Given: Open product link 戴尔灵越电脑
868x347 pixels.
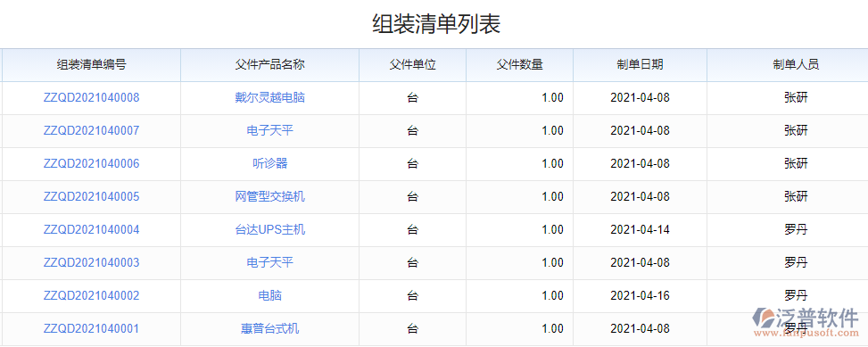Looking at the screenshot, I should 270,98.
